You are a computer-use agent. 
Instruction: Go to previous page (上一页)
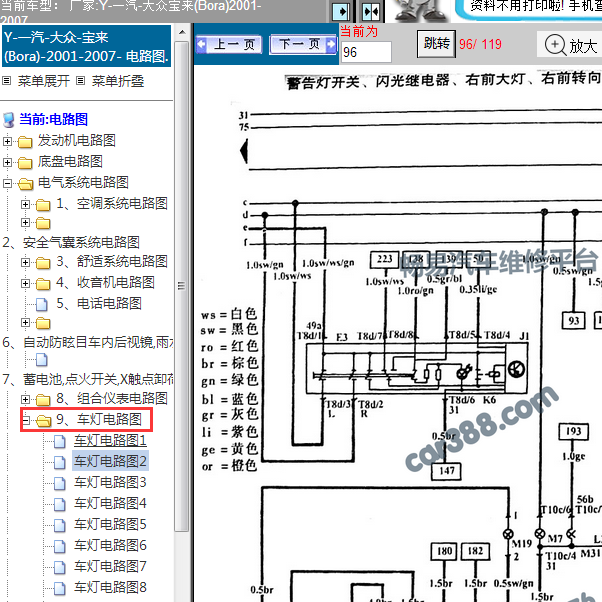229,45
